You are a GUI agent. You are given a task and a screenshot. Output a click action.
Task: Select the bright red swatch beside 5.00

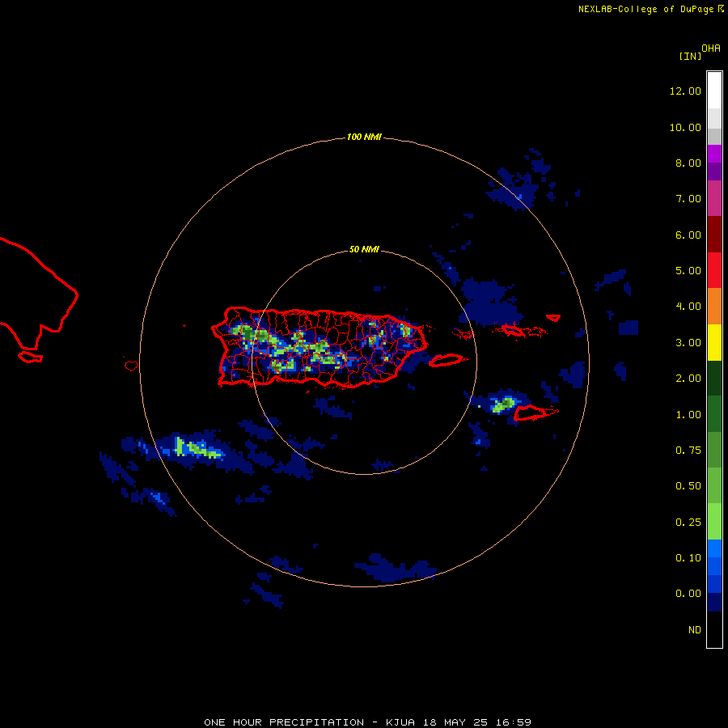pyautogui.click(x=714, y=270)
